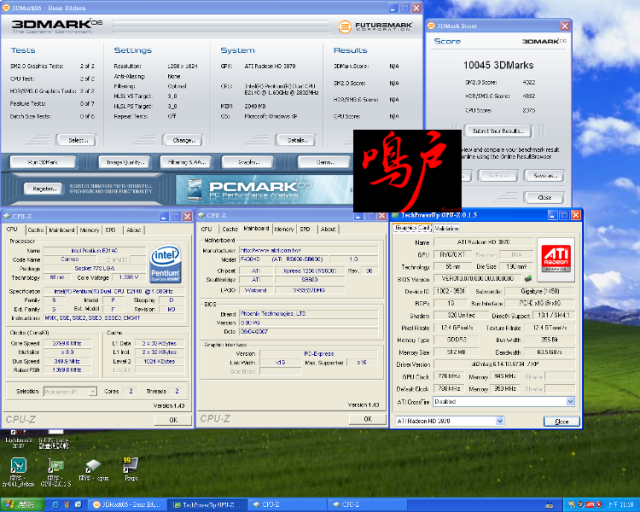The width and height of the screenshot is (640, 512).
Task: Click the taskbar clock
Action: tap(620, 505)
